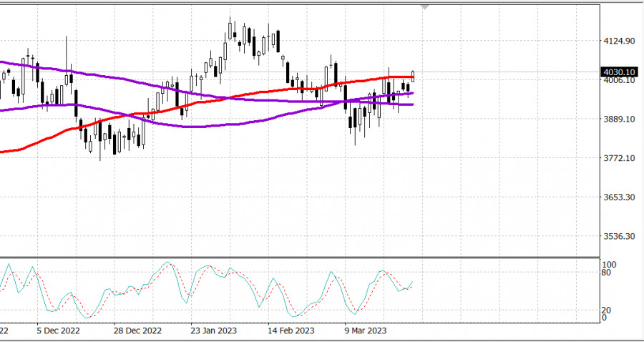Click the 5 Dec 2022 date label
The height and width of the screenshot is (342, 644).
point(59,331)
